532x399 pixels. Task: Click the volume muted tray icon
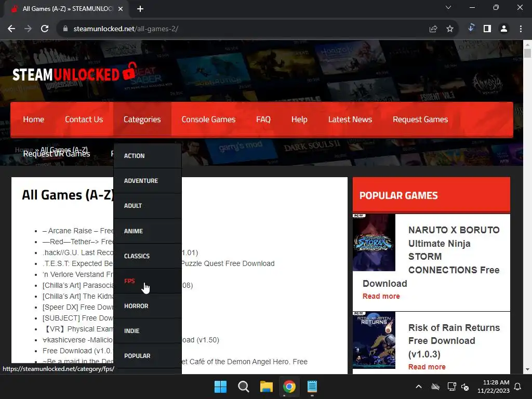pyautogui.click(x=465, y=387)
